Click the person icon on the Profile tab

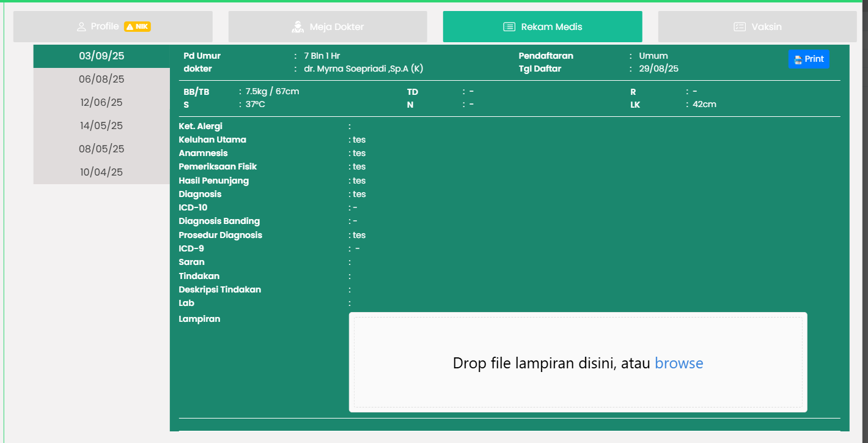tap(82, 26)
